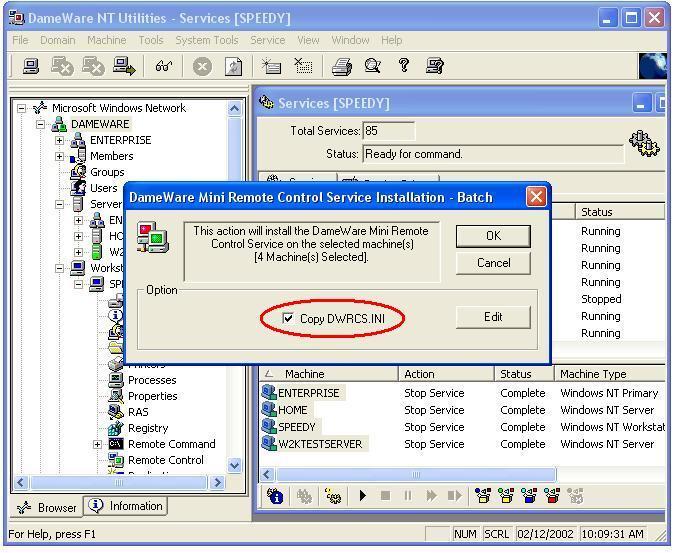Sort by the Machine column header
The image size is (678, 553).
pyautogui.click(x=329, y=374)
